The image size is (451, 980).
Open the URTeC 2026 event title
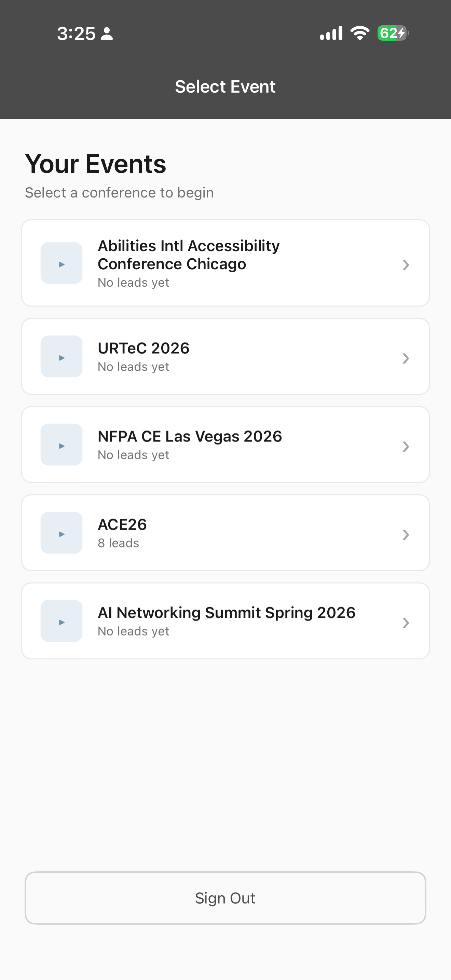pyautogui.click(x=143, y=348)
